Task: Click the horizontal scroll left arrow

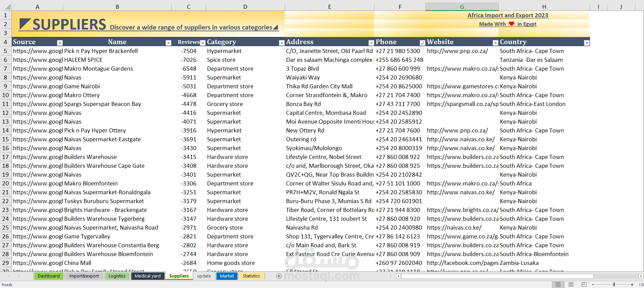Action: coord(398,276)
